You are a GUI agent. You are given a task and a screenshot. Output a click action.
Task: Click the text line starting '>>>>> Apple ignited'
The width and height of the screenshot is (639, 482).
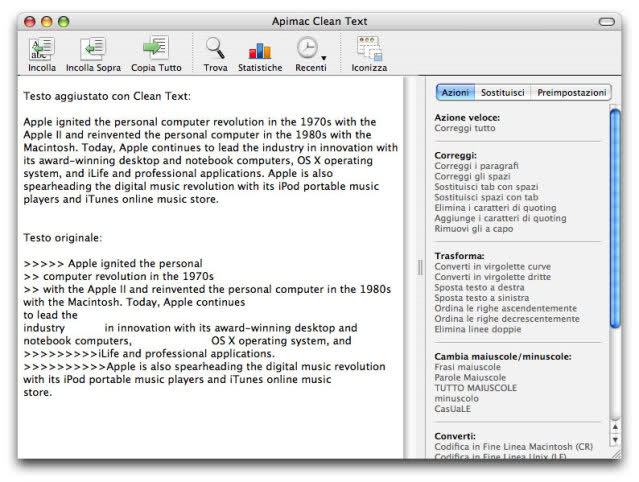113,264
